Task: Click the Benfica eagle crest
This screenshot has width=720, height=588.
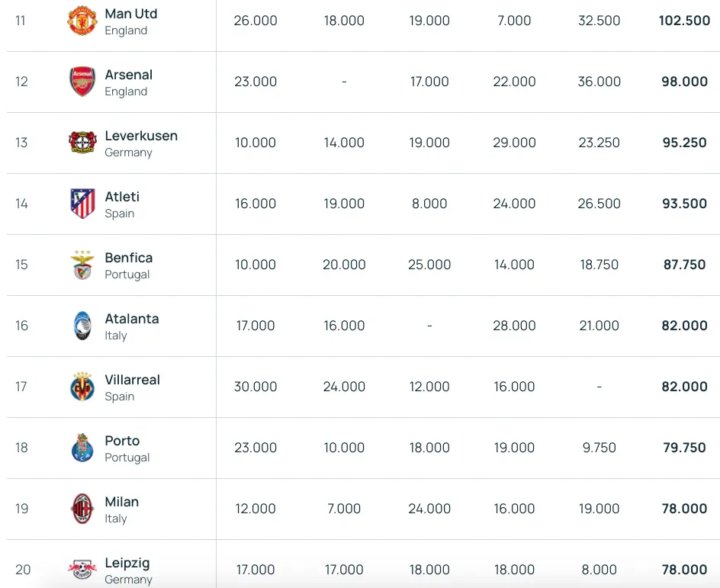Action: 82,265
